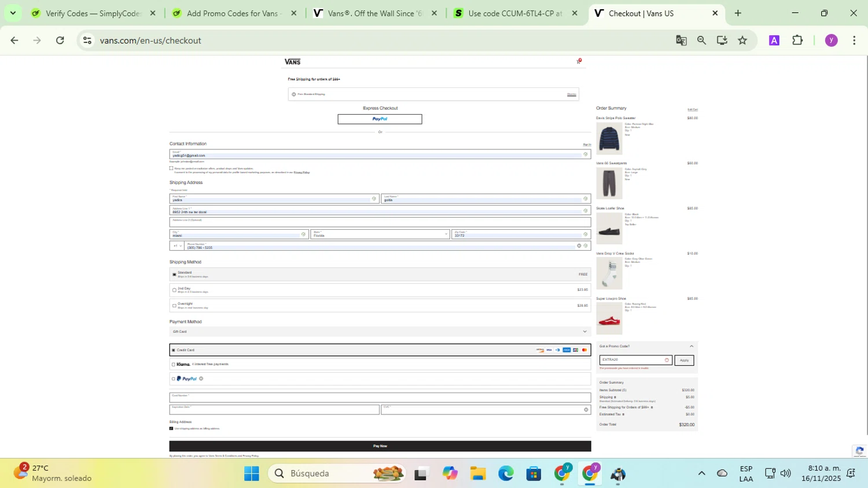
Task: Apply the promo code
Action: (684, 360)
